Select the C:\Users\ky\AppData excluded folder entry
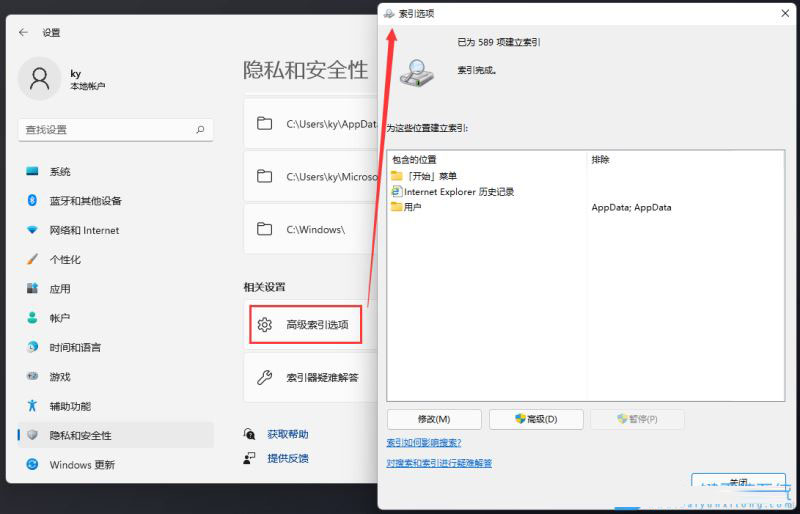 [x=311, y=124]
